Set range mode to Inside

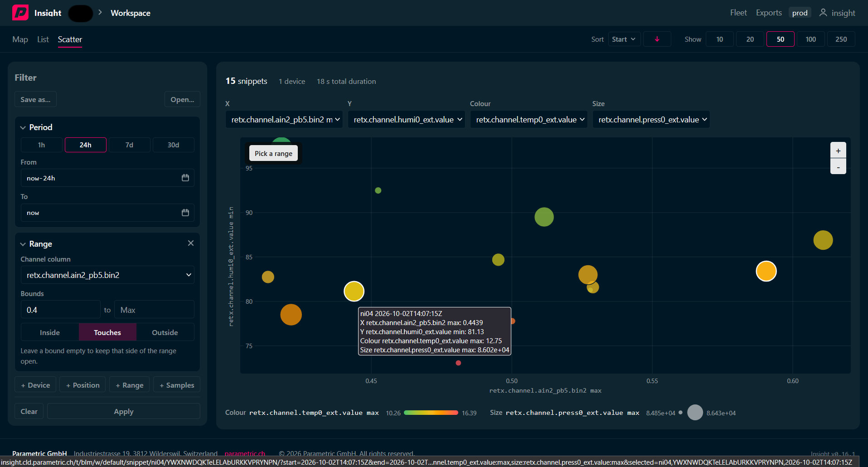tap(50, 332)
